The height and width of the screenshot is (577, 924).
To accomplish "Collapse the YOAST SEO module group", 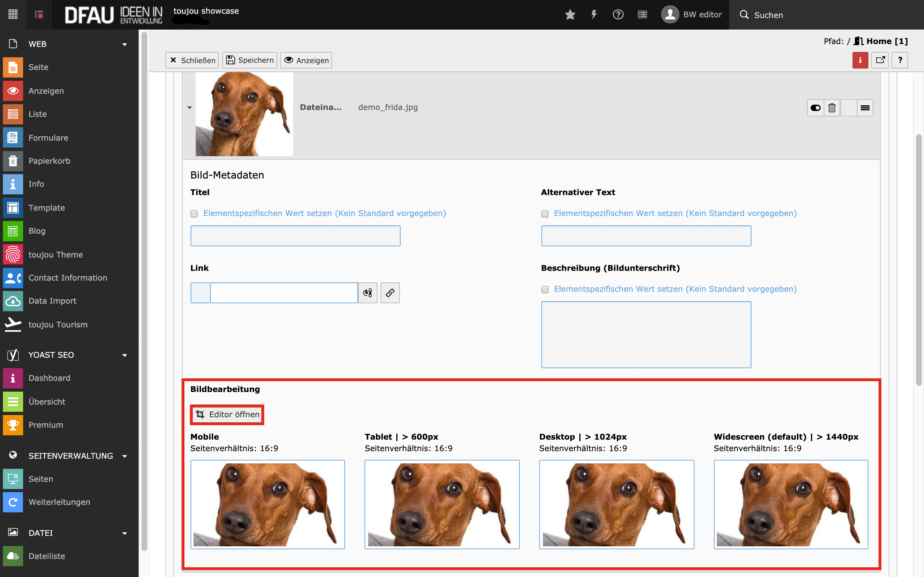I will [x=125, y=355].
